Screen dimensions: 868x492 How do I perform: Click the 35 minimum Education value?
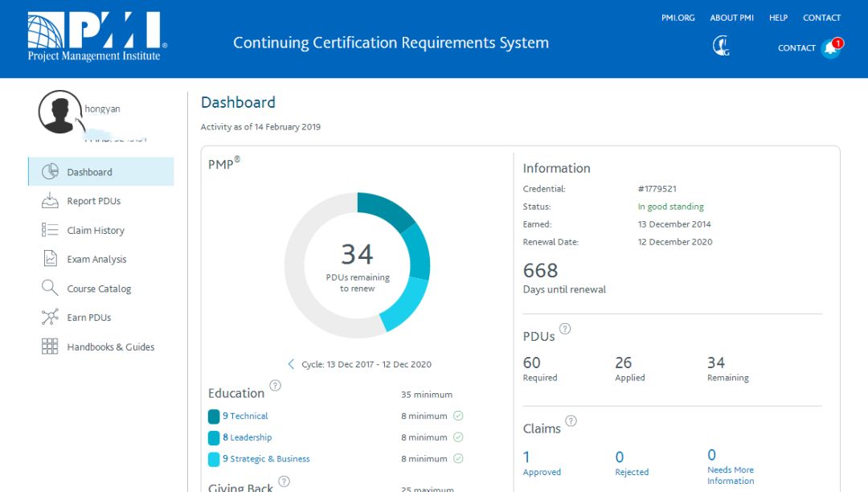427,395
